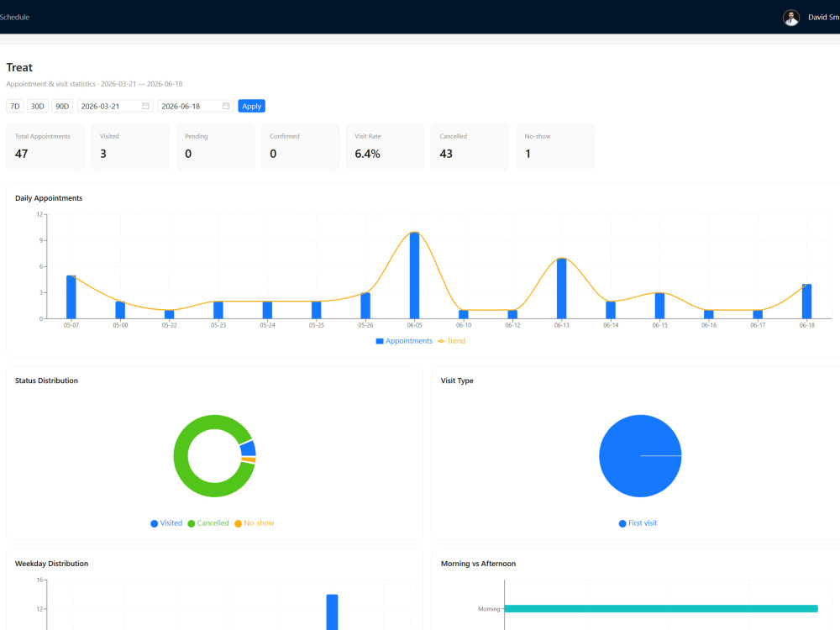The height and width of the screenshot is (630, 840).
Task: Click the green Cancelled donut segment
Action: [181, 456]
